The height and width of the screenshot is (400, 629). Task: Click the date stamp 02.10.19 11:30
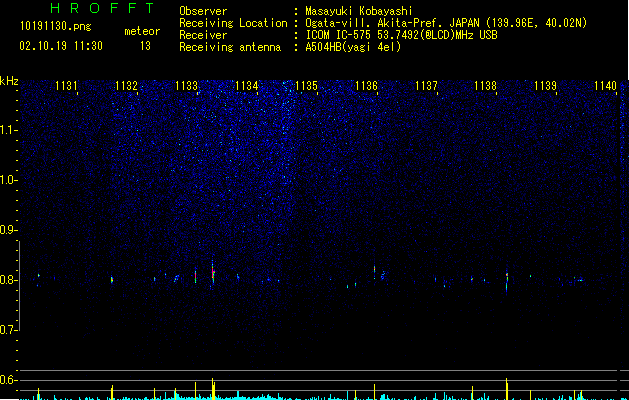[61, 46]
